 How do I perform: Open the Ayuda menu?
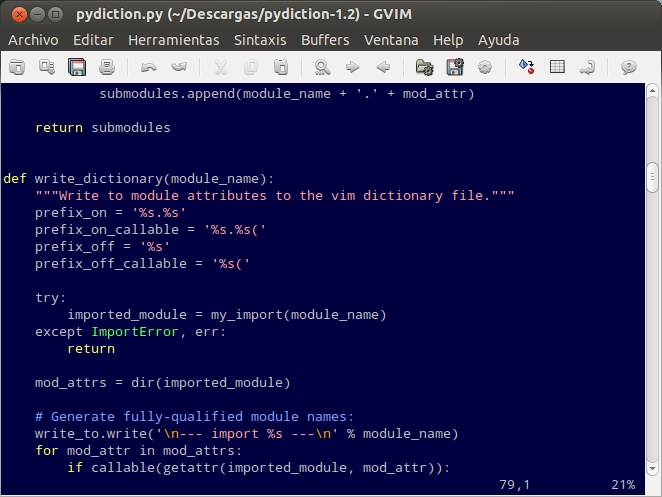click(499, 40)
